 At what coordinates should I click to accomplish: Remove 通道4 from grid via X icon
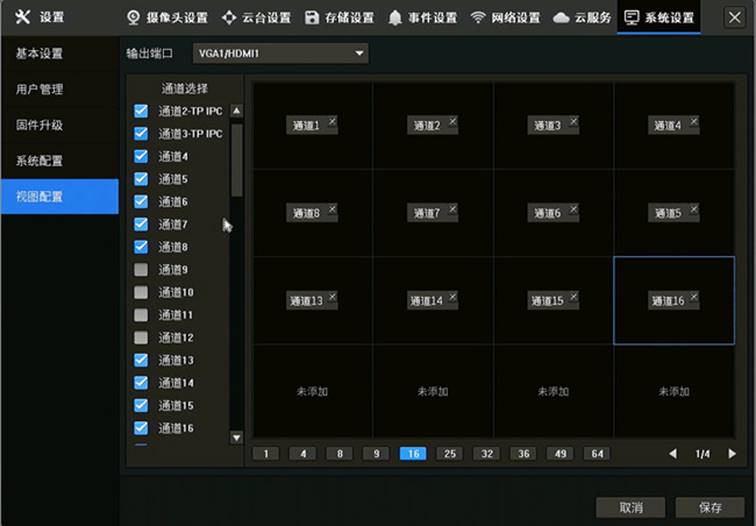(x=693, y=120)
